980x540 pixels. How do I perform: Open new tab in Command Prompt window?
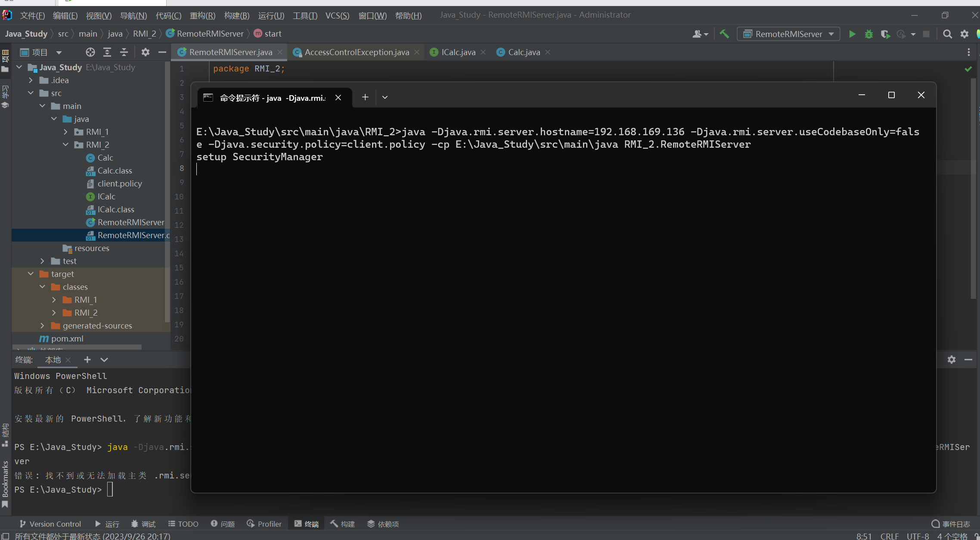point(365,97)
